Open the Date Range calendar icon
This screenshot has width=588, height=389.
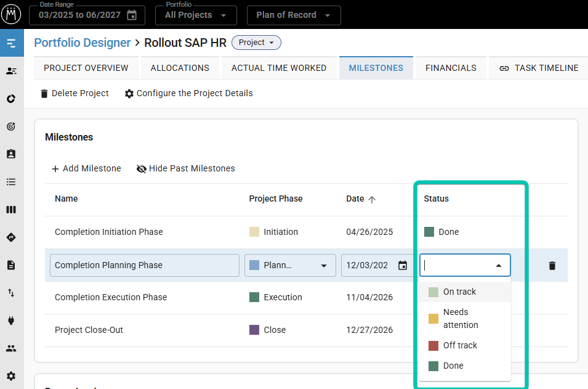[x=132, y=15]
